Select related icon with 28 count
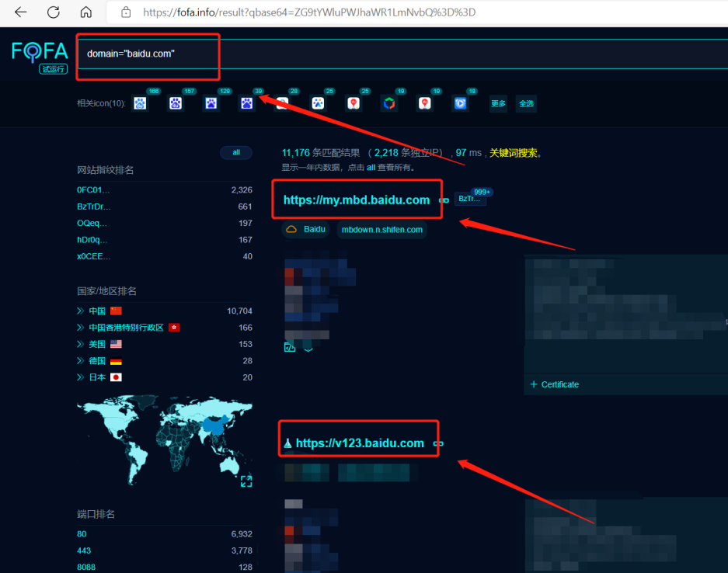728x573 pixels. point(282,103)
